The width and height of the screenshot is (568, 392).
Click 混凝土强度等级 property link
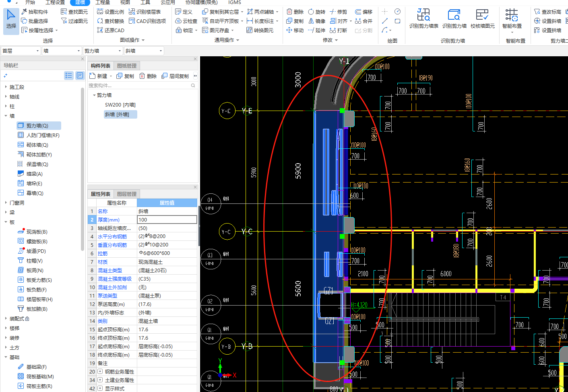[x=115, y=279]
